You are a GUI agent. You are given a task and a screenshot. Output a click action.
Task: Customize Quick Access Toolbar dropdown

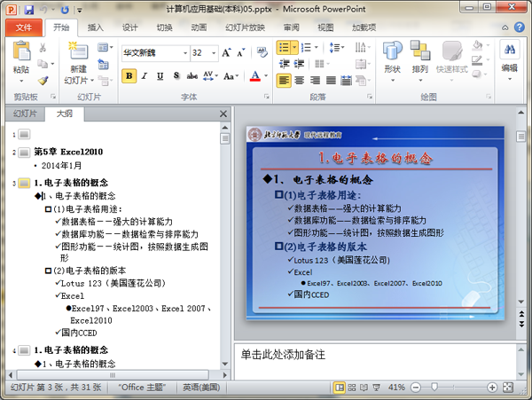(80, 10)
